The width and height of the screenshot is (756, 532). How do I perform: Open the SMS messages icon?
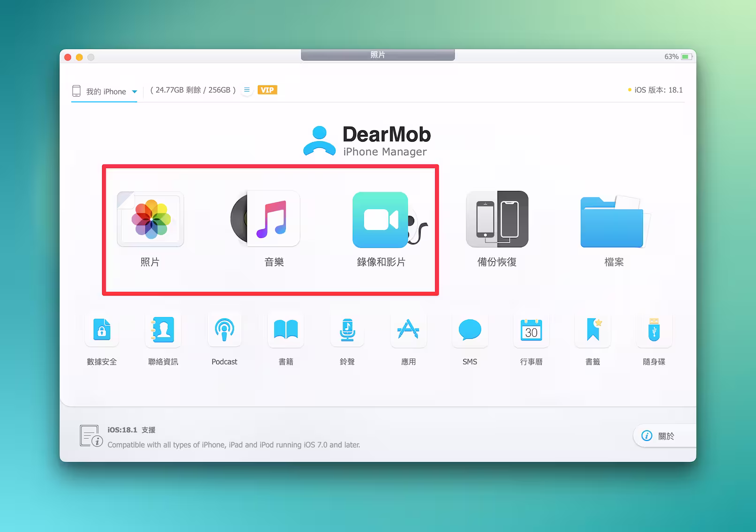[470, 330]
